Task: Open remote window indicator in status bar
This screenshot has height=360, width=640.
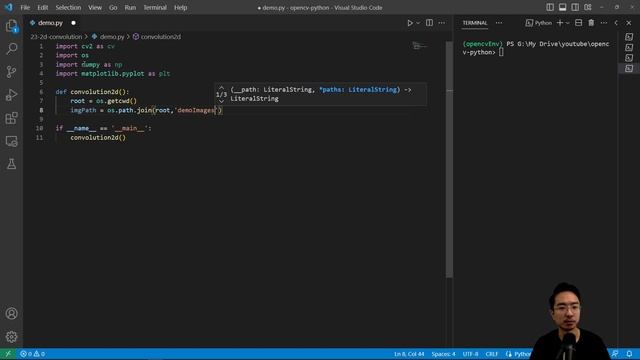Action: pyautogui.click(x=8, y=354)
